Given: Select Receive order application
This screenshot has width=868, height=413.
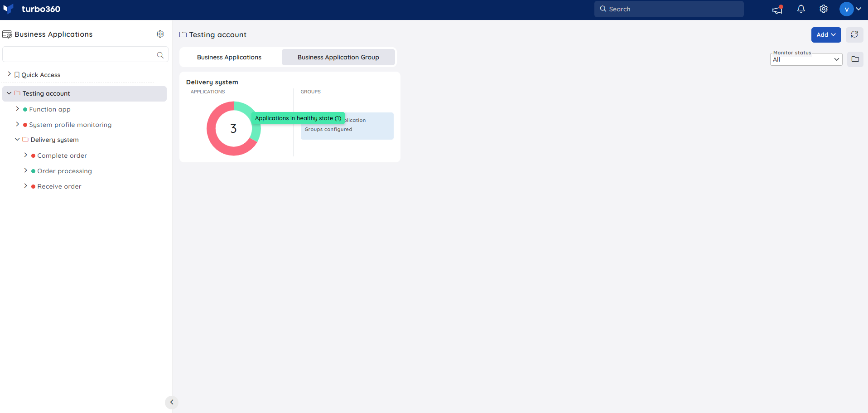Looking at the screenshot, I should pos(59,186).
